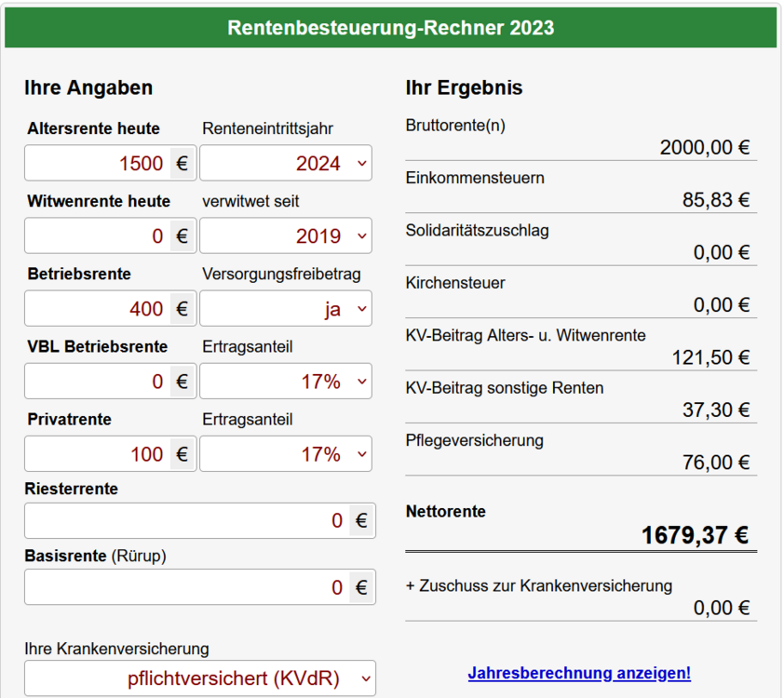The image size is (784, 698).
Task: Expand the verwitwet seit 2019 dropdown
Action: point(286,235)
